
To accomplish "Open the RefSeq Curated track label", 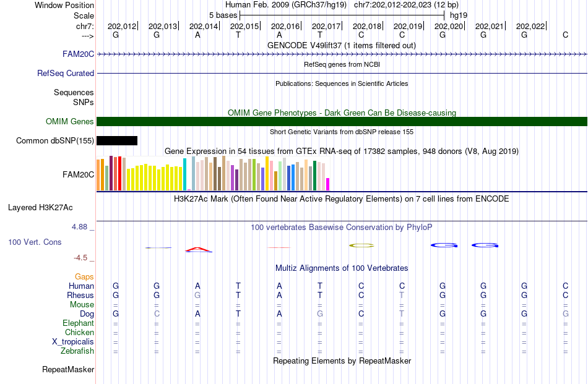I will 65,73.
